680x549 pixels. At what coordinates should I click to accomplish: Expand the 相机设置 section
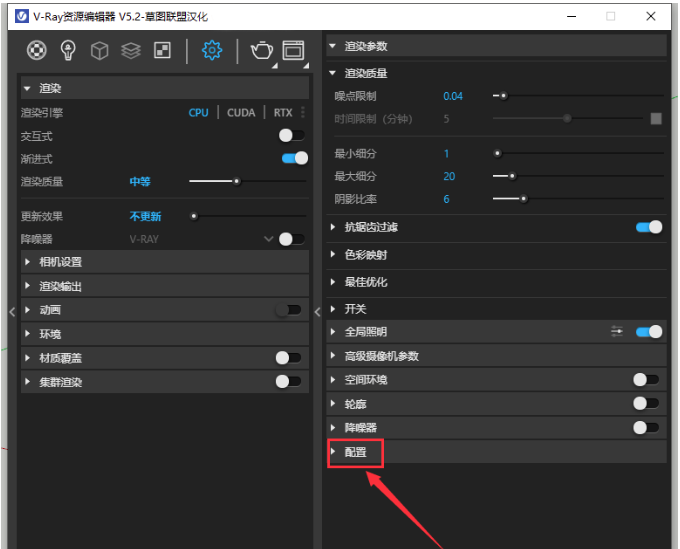(x=165, y=261)
